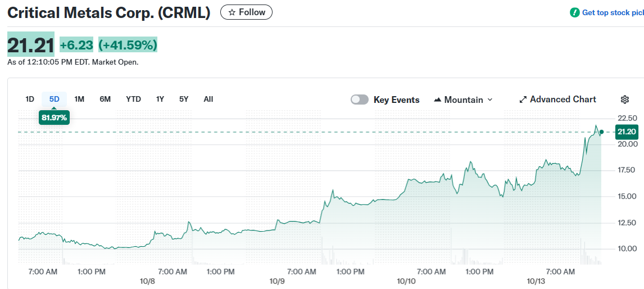Select the 5D time range
This screenshot has height=289, width=644.
tap(54, 99)
